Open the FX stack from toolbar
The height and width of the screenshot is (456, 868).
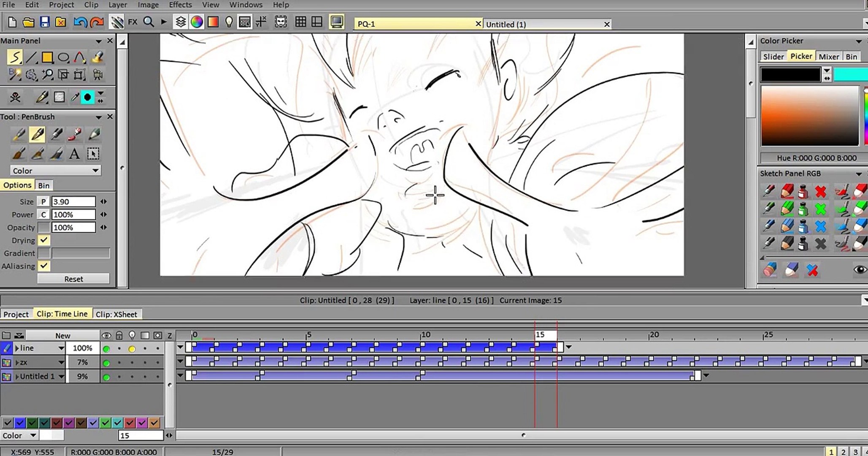pos(132,22)
